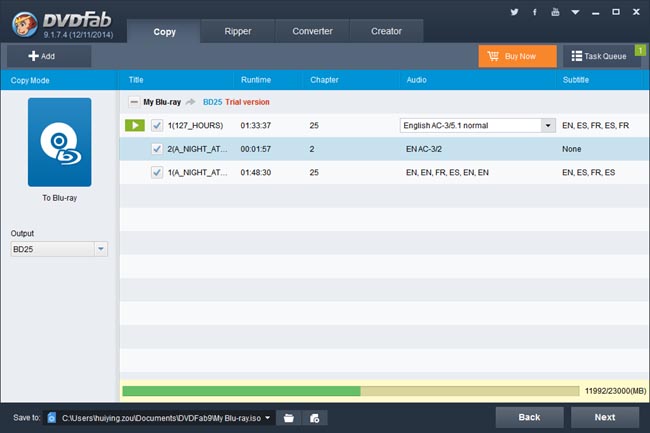Open the Task Queue
Image resolution: width=650 pixels, height=433 pixels.
[599, 56]
